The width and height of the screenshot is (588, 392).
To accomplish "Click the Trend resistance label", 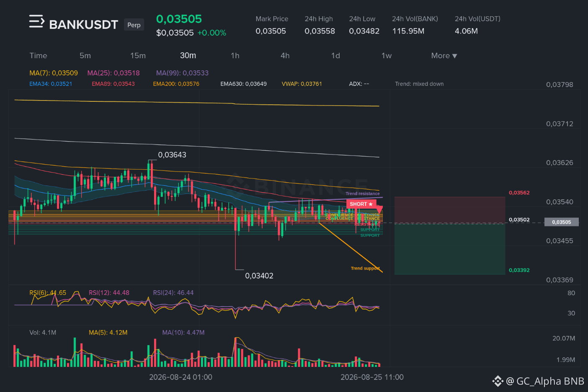I will (363, 193).
